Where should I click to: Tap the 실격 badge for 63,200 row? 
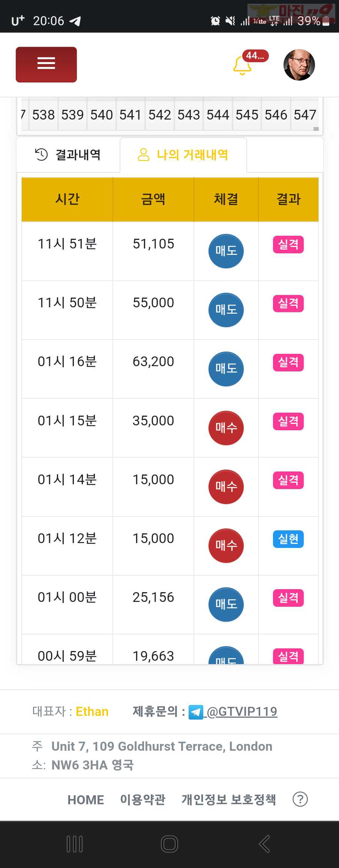288,362
